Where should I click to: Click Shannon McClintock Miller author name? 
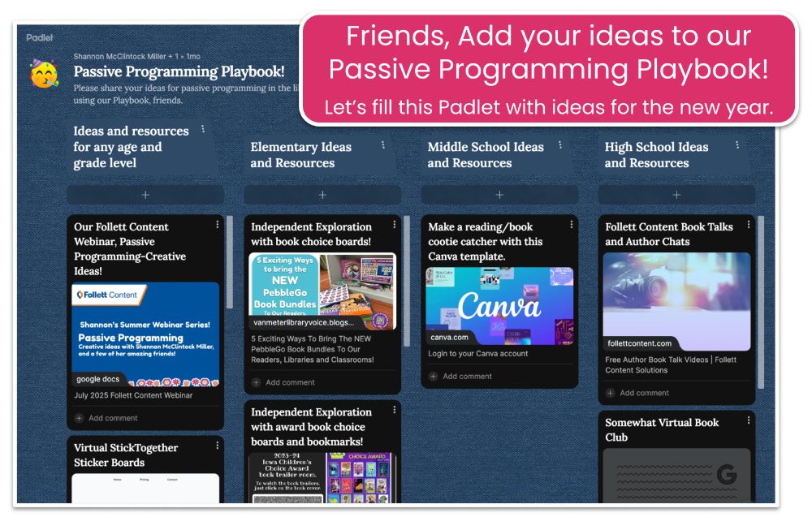tap(119, 57)
